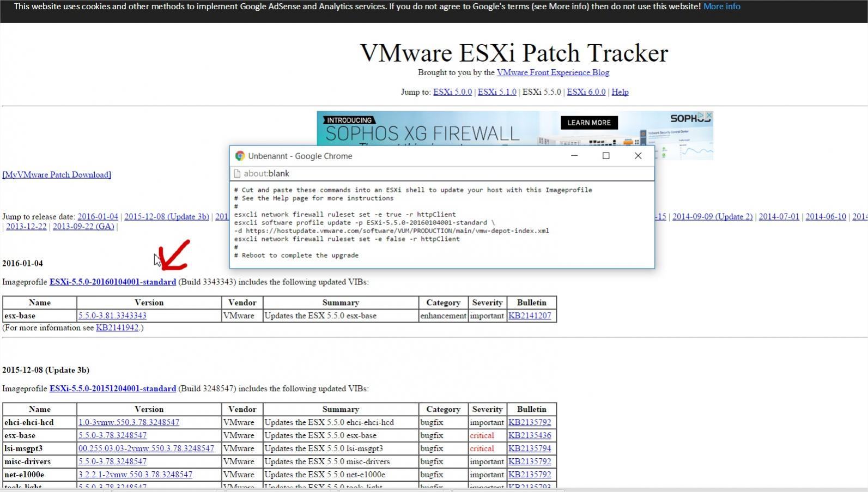Click the 2016-01-04 release heading

[22, 264]
